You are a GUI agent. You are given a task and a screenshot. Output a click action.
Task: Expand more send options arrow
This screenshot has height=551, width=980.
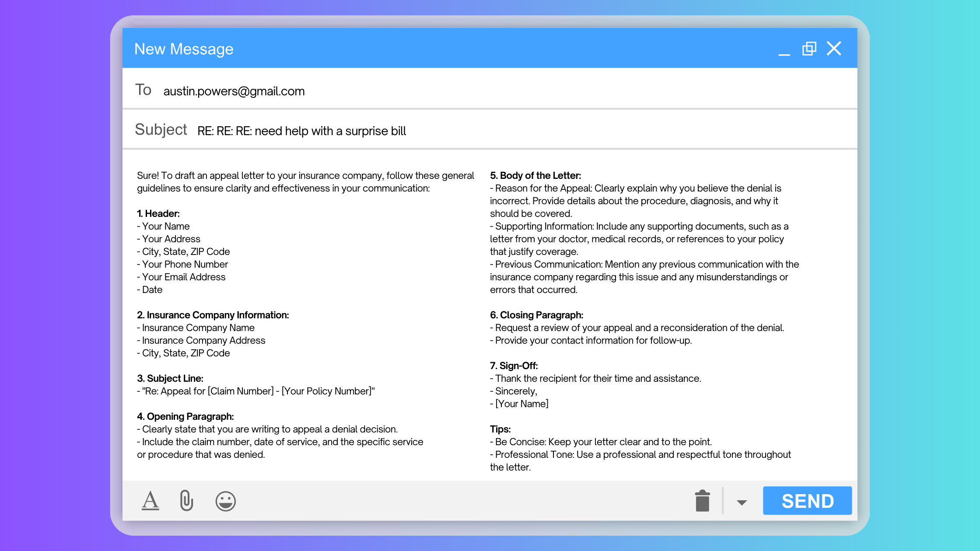[742, 502]
